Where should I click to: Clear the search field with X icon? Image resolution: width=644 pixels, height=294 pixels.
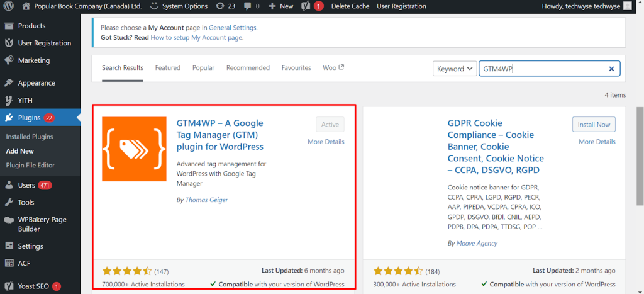[611, 69]
